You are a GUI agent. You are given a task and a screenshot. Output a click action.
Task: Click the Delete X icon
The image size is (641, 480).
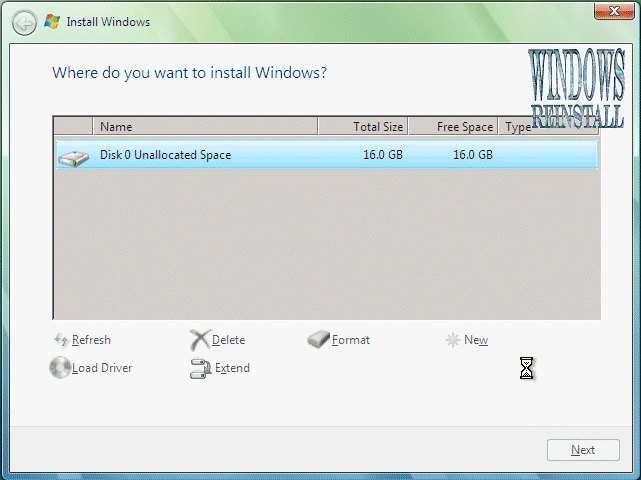click(199, 340)
